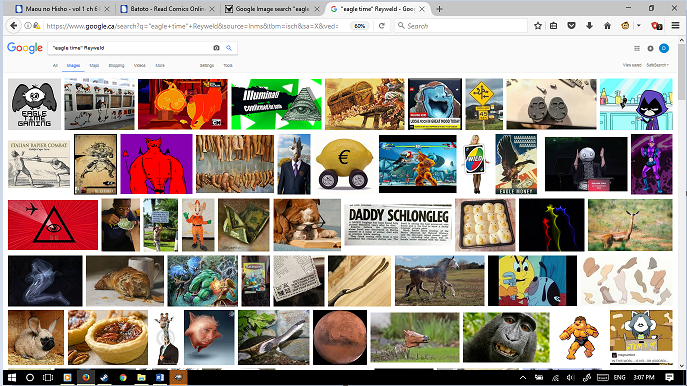The height and width of the screenshot is (386, 687).
Task: Expand the Greasemonkey dropdown arrow
Action: tap(639, 26)
